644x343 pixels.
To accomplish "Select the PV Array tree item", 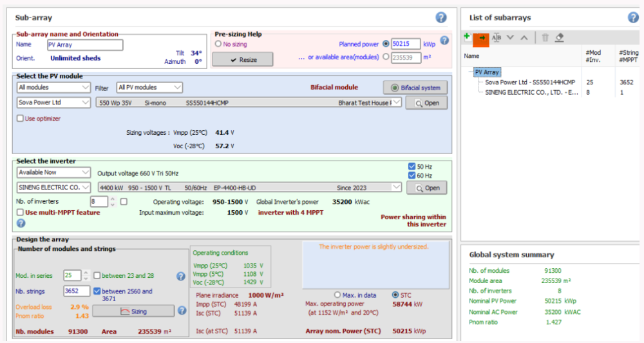I will (487, 72).
